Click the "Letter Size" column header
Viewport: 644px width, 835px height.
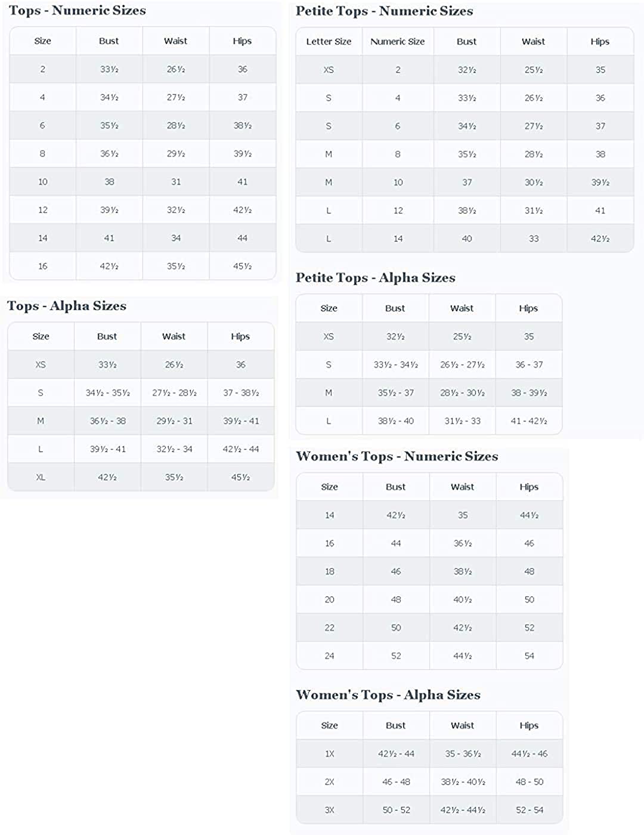coord(329,42)
